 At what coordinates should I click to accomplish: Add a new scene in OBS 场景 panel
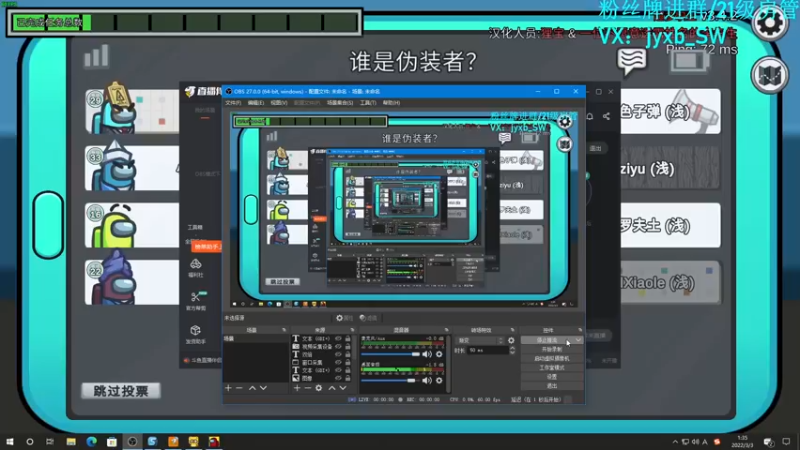click(x=228, y=388)
